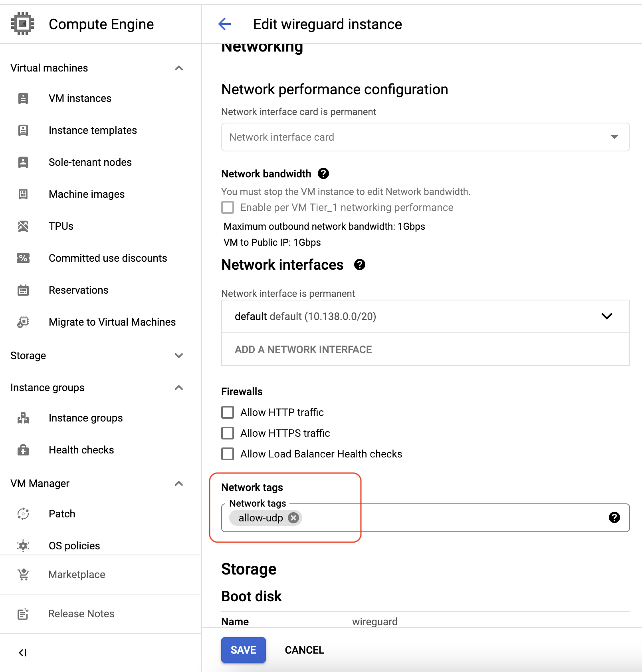Image resolution: width=642 pixels, height=672 pixels.
Task: Click the Health checks icon
Action: pyautogui.click(x=23, y=450)
